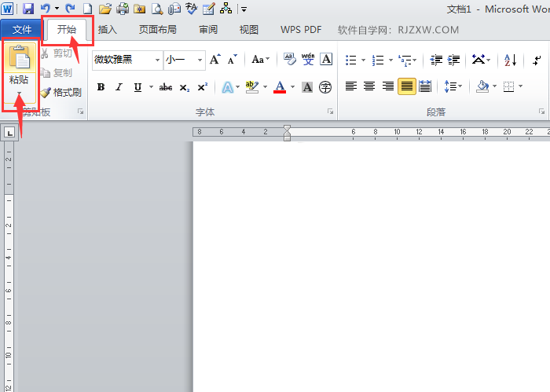
Task: Apply subscript formatting
Action: click(x=184, y=87)
